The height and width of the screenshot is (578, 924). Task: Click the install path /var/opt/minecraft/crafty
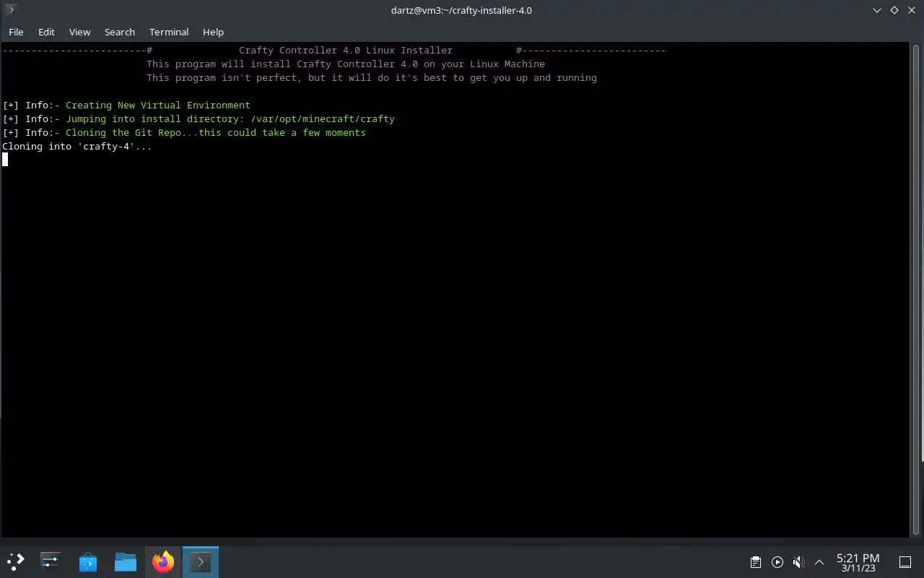(x=323, y=119)
